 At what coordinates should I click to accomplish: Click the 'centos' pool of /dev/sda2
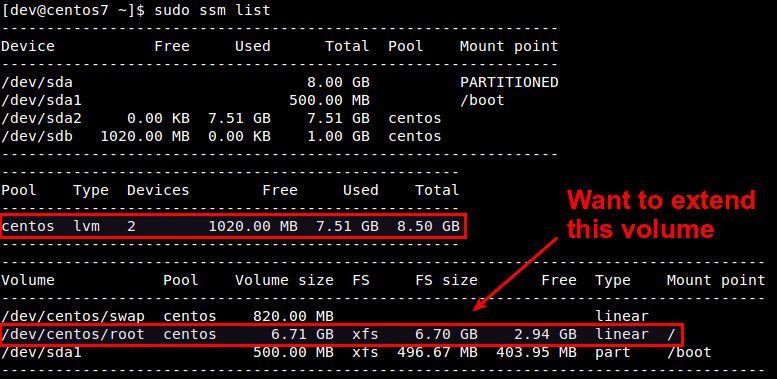pyautogui.click(x=415, y=118)
